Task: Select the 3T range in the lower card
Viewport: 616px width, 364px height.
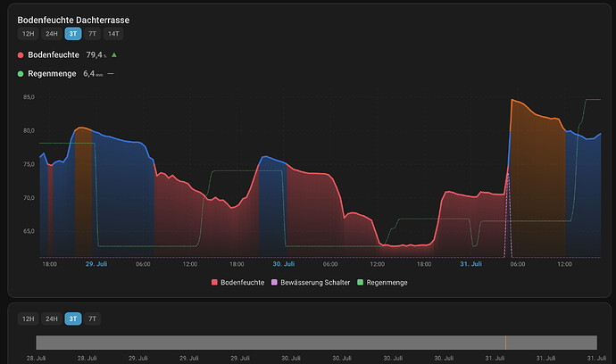Action: [73, 318]
